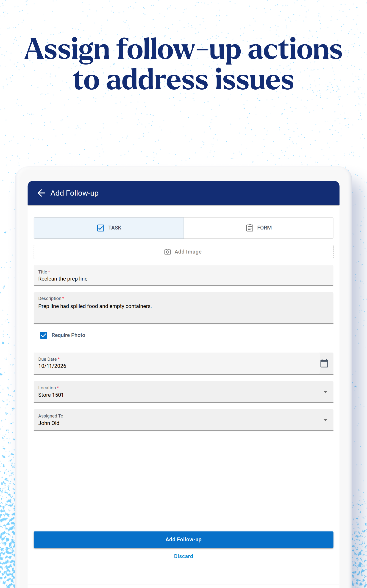367x588 pixels.
Task: Expand the Assigned To dropdown arrow
Action: [x=325, y=420]
